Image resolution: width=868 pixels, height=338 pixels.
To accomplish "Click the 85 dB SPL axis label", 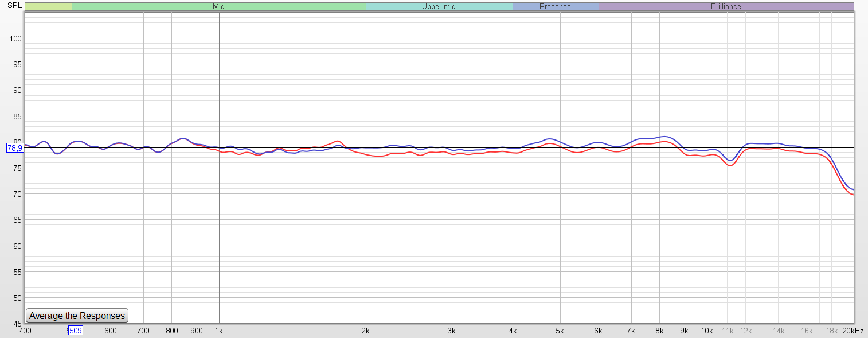I will point(17,116).
